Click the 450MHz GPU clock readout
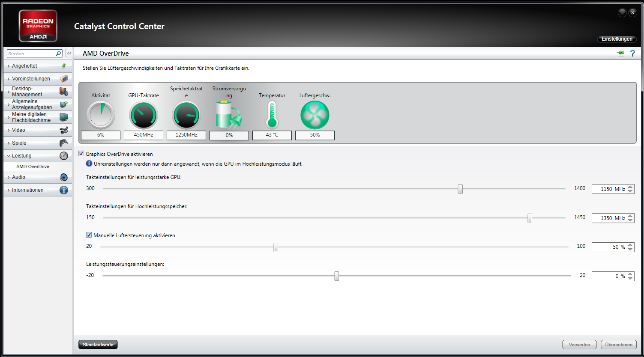Viewport: 644px width, 357px height. coord(144,135)
